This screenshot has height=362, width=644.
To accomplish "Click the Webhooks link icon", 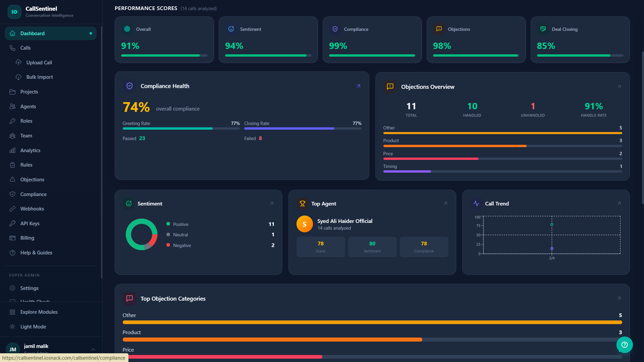I will coord(12,209).
